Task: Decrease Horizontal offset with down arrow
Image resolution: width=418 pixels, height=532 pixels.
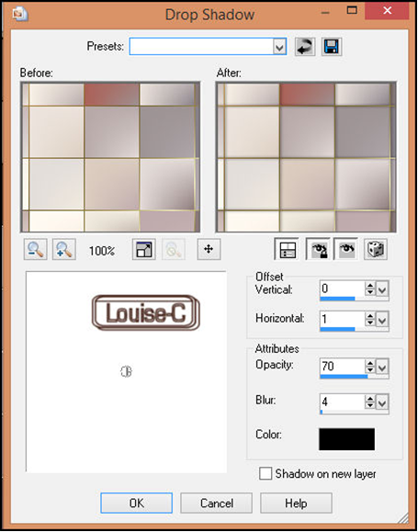Action: click(x=370, y=323)
